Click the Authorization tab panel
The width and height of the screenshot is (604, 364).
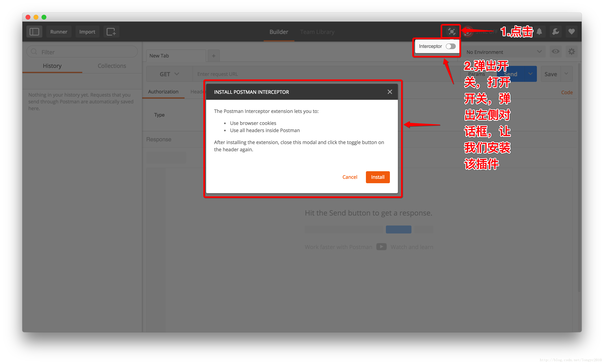click(163, 92)
